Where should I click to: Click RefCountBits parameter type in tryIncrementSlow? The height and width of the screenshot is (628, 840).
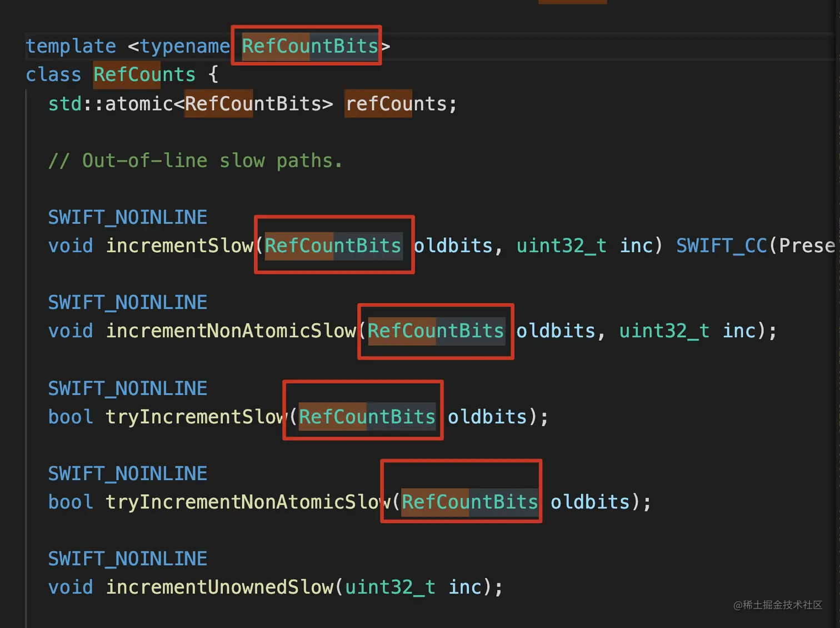click(x=367, y=417)
